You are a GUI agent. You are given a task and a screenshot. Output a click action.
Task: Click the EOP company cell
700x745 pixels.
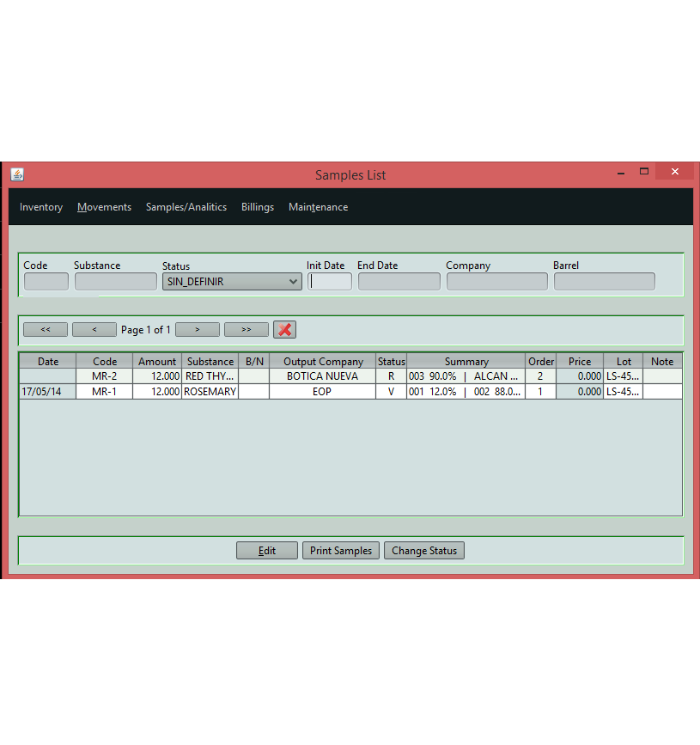(x=322, y=392)
